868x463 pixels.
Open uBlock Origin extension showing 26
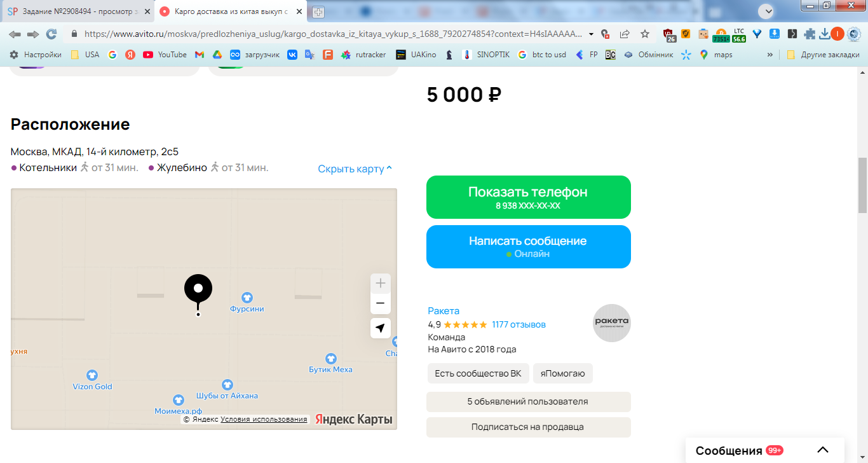[669, 35]
